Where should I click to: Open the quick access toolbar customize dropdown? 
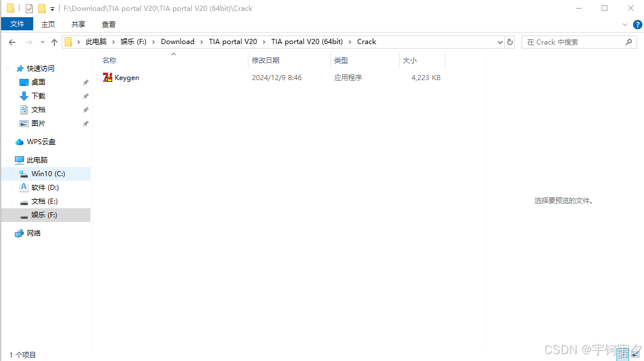click(52, 9)
